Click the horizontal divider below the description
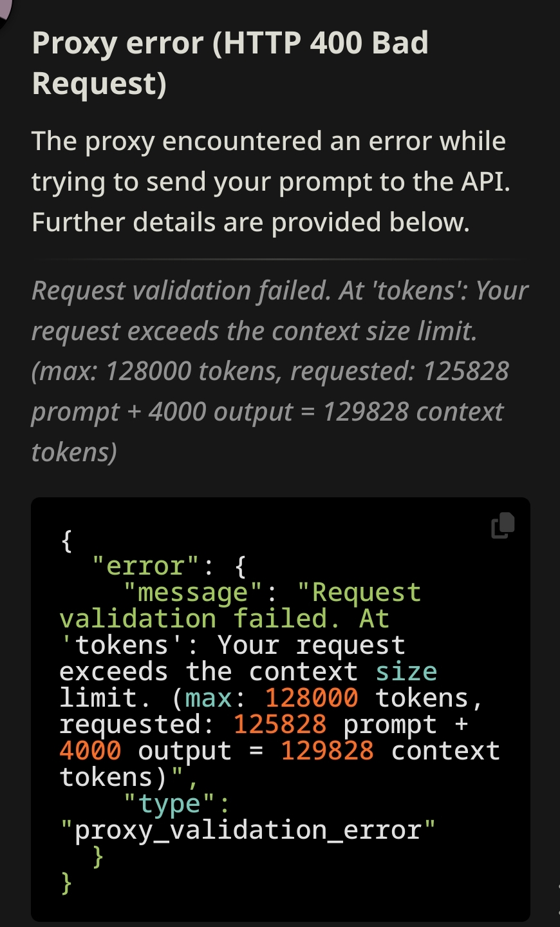Image resolution: width=560 pixels, height=927 pixels. 280,259
